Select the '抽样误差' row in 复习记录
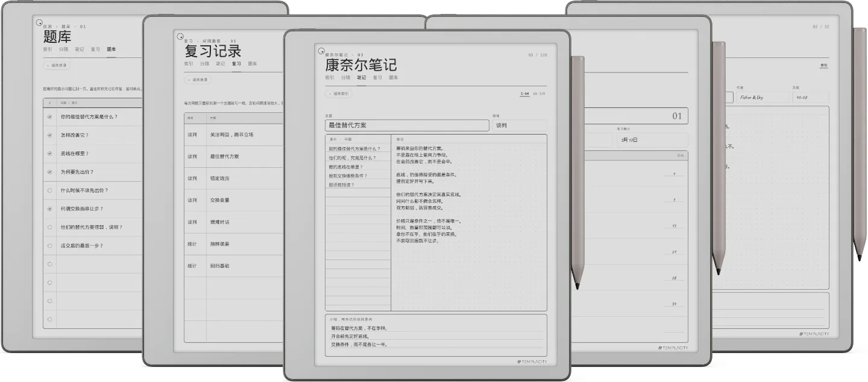Viewport: 868px width, 382px height. pyautogui.click(x=233, y=244)
